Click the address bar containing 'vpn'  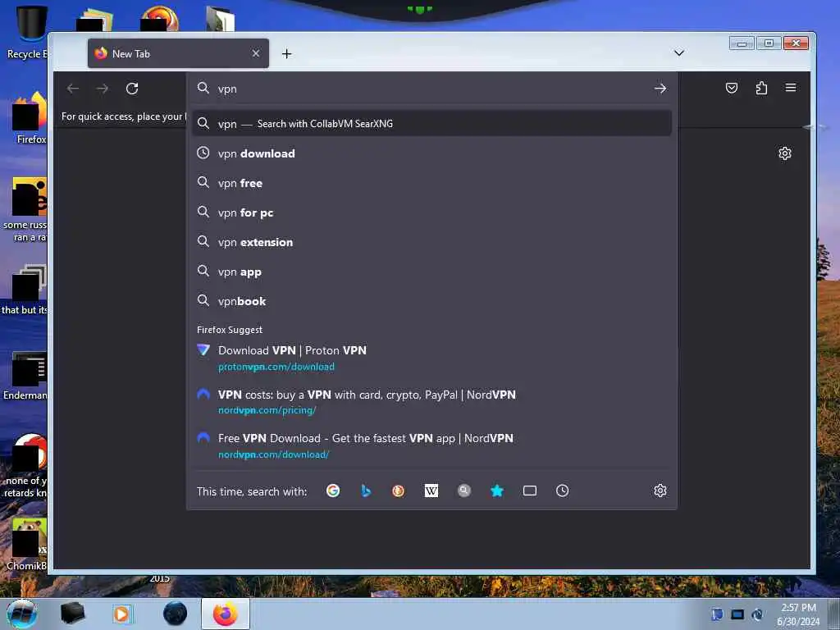coord(431,89)
